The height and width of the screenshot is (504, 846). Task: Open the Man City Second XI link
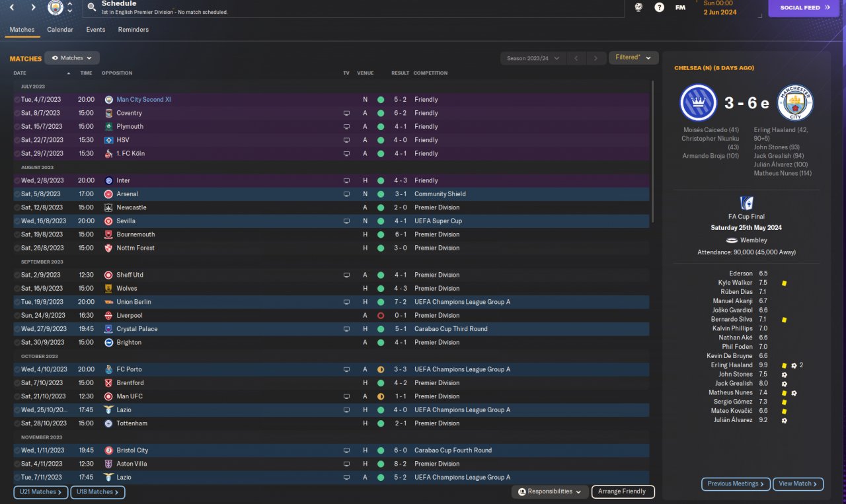tap(143, 100)
